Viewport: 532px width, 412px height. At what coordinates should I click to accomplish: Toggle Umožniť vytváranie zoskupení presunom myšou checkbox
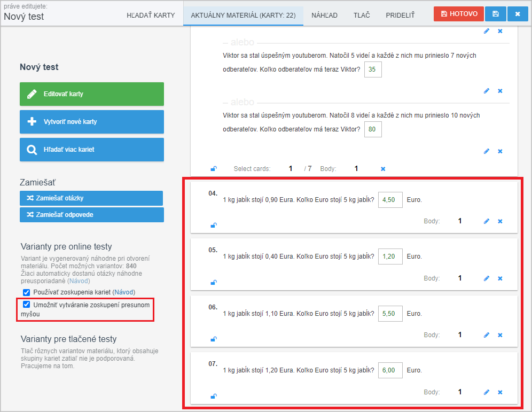tap(26, 305)
